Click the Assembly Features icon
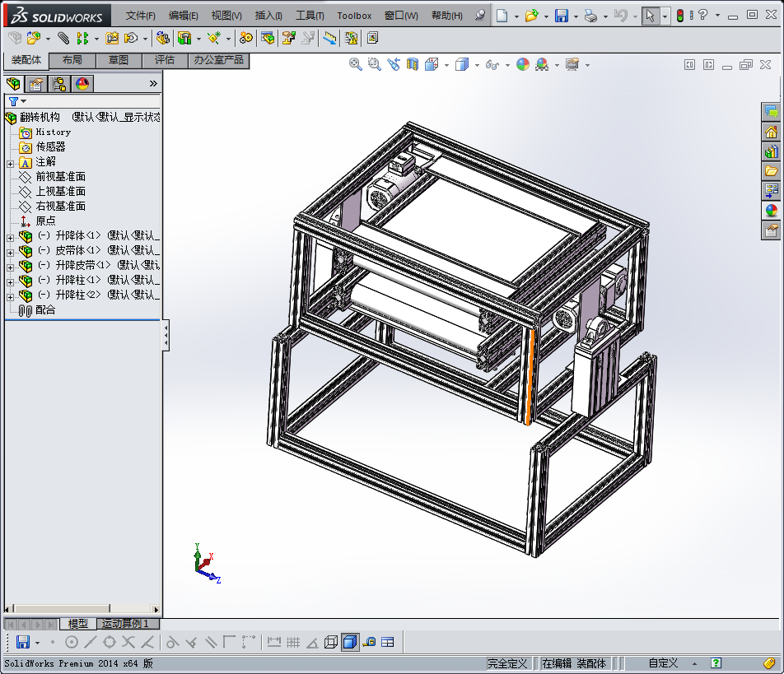 tap(184, 38)
